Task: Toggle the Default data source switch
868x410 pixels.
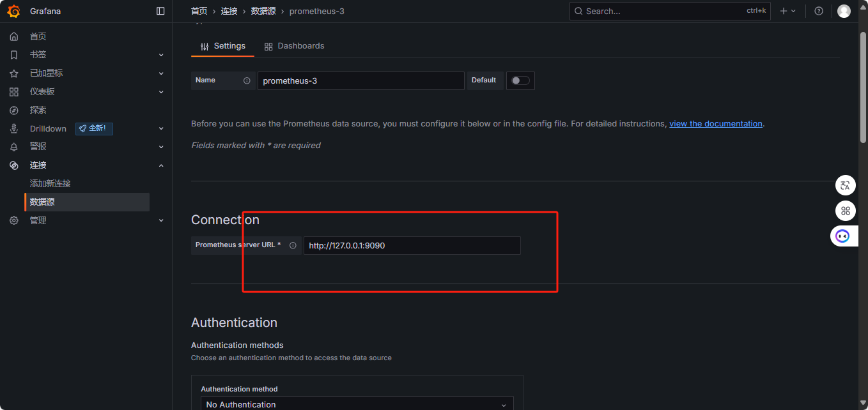Action: point(520,80)
